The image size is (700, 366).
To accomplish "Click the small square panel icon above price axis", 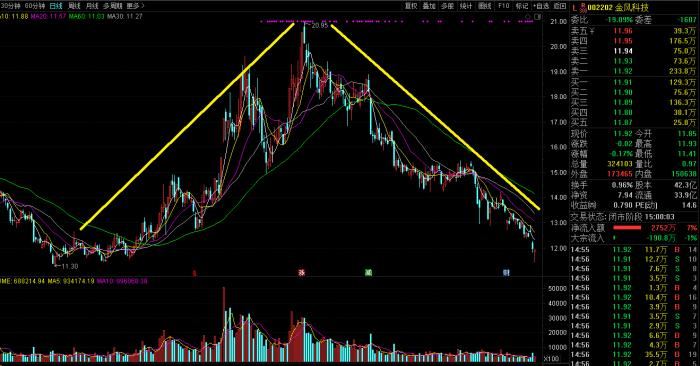I will point(537,17).
